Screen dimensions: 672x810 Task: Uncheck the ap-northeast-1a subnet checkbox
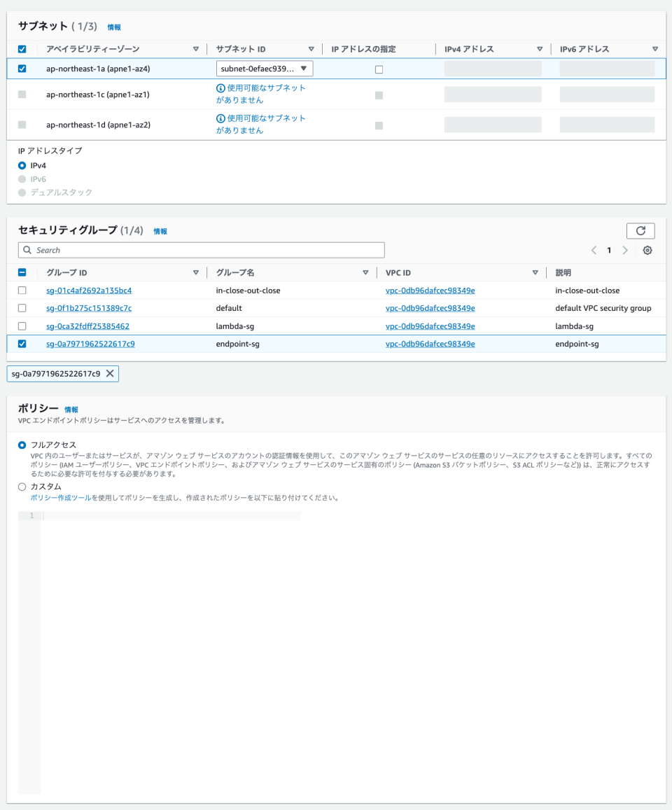[22, 69]
